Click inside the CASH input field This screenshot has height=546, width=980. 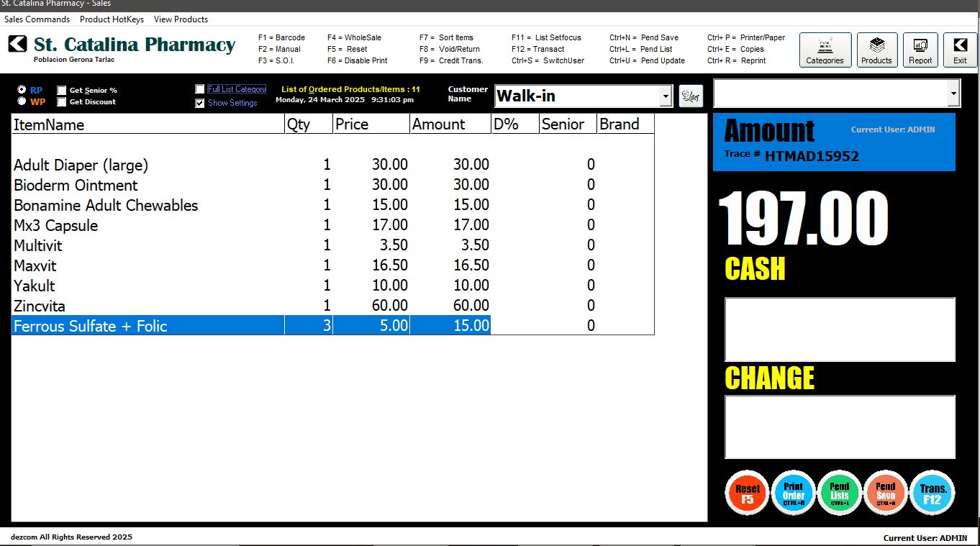(x=839, y=329)
